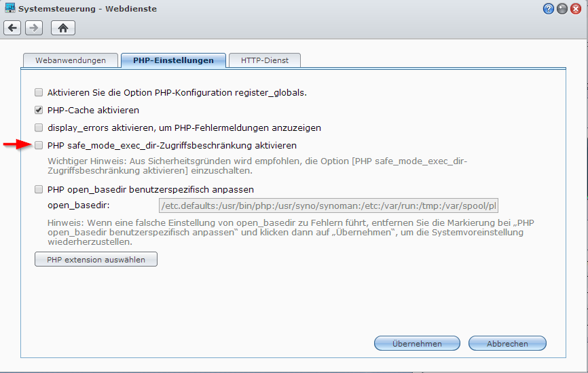588x373 pixels.
Task: Disable the PHP-Cache aktivieren checkbox
Action: [x=39, y=110]
